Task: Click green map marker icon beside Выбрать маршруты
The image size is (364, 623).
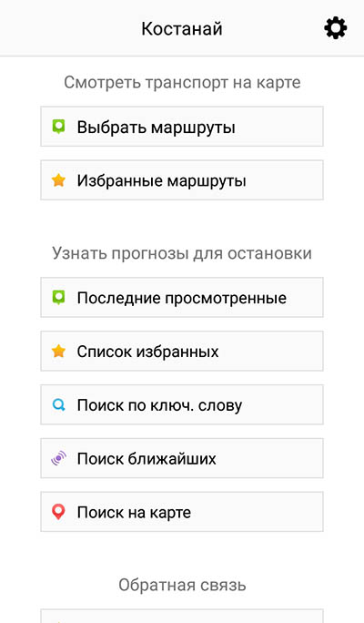Action: (59, 127)
